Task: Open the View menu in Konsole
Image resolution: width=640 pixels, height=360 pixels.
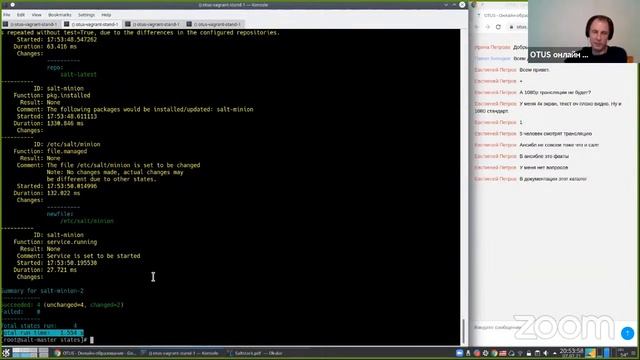Action: pyautogui.click(x=36, y=15)
